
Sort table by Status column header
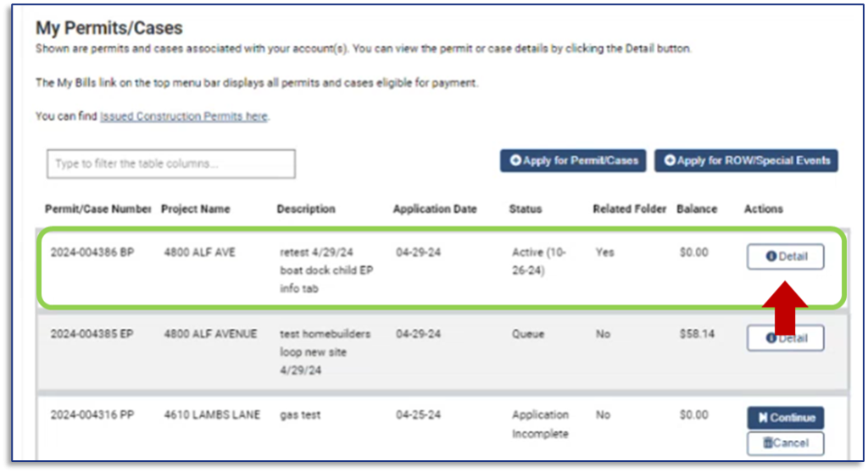(525, 209)
